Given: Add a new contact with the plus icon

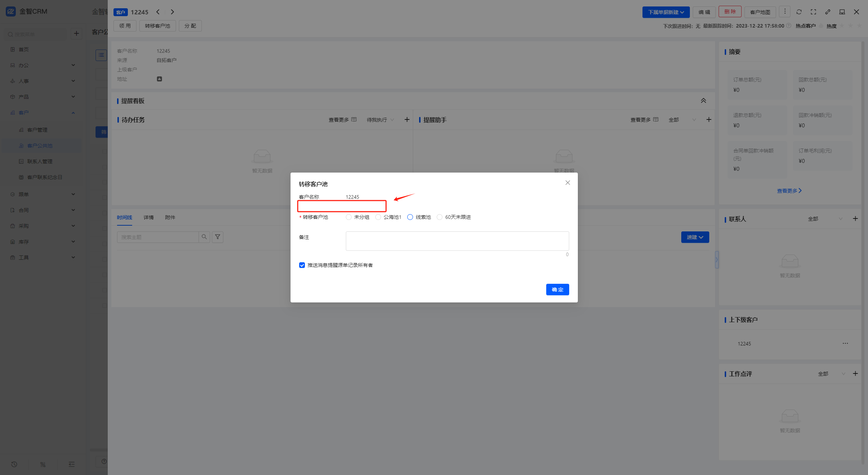Looking at the screenshot, I should coord(855,218).
